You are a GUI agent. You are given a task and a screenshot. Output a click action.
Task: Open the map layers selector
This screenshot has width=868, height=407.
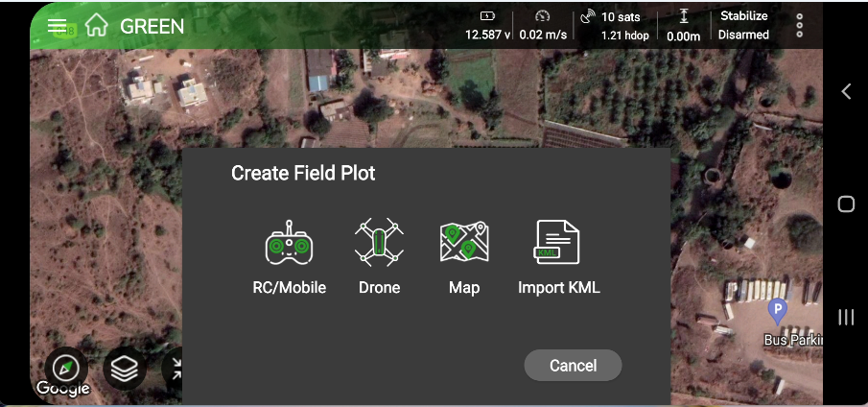point(125,367)
